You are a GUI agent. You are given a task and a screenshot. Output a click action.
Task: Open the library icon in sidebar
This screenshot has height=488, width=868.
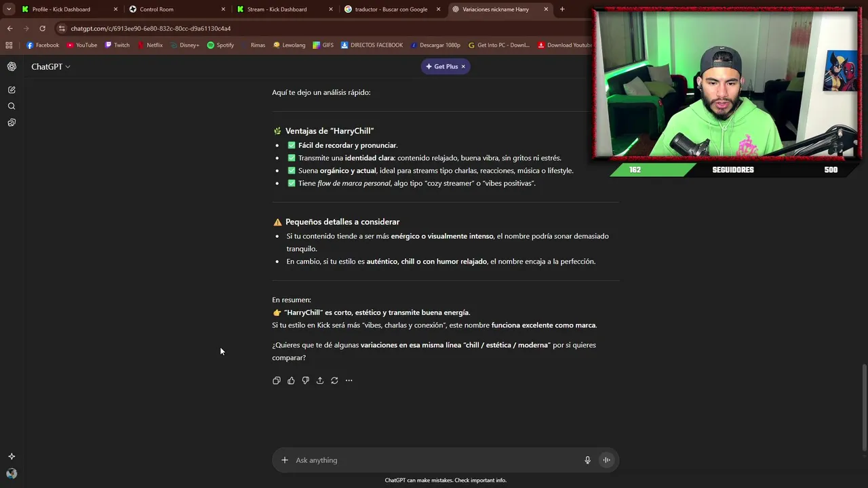[12, 123]
